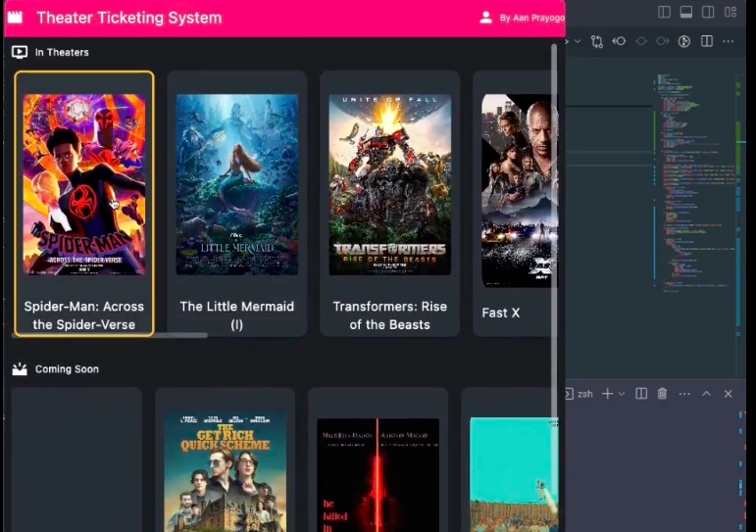
Task: Open the red 'he killed in' poster card
Action: click(378, 474)
